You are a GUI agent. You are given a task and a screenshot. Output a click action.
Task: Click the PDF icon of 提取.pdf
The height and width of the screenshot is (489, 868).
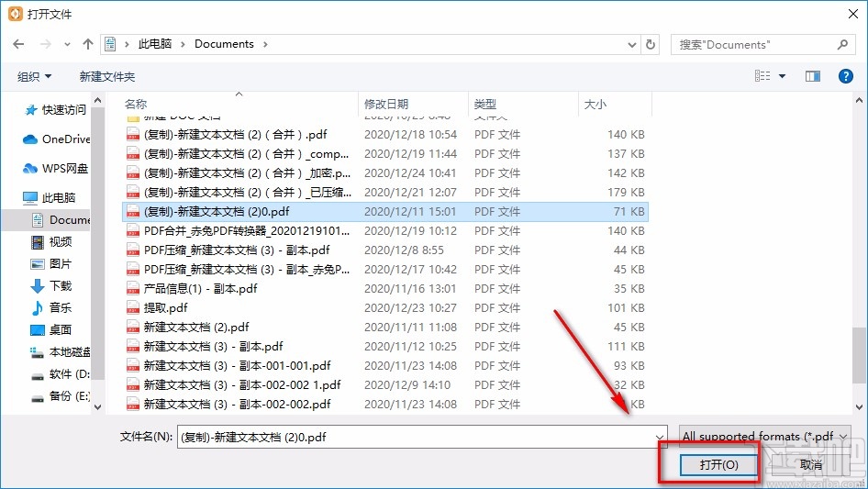133,308
